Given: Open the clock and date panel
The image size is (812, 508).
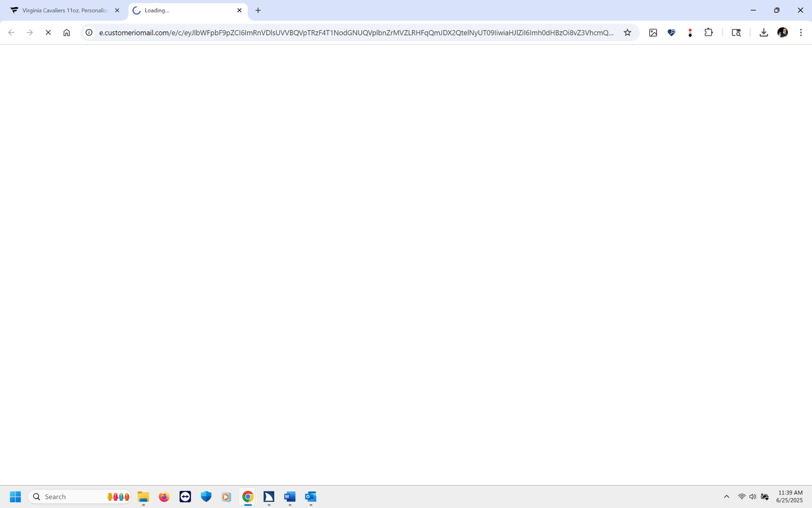Looking at the screenshot, I should coord(790,497).
